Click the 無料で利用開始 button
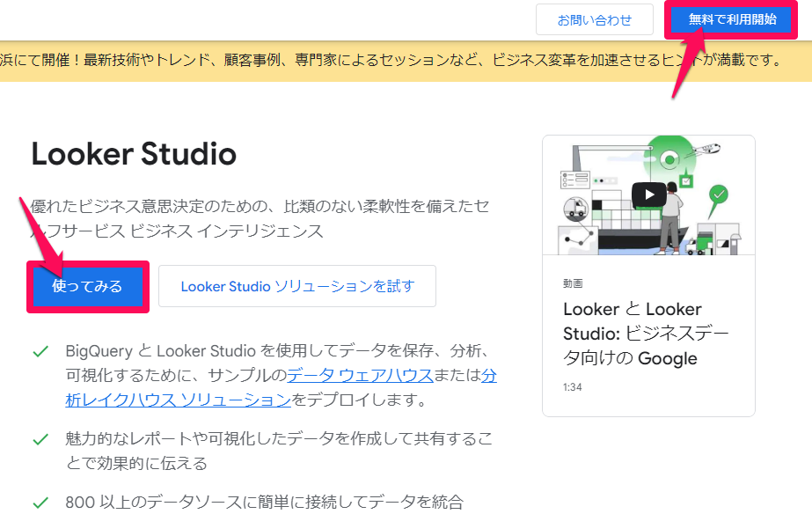 tap(732, 19)
